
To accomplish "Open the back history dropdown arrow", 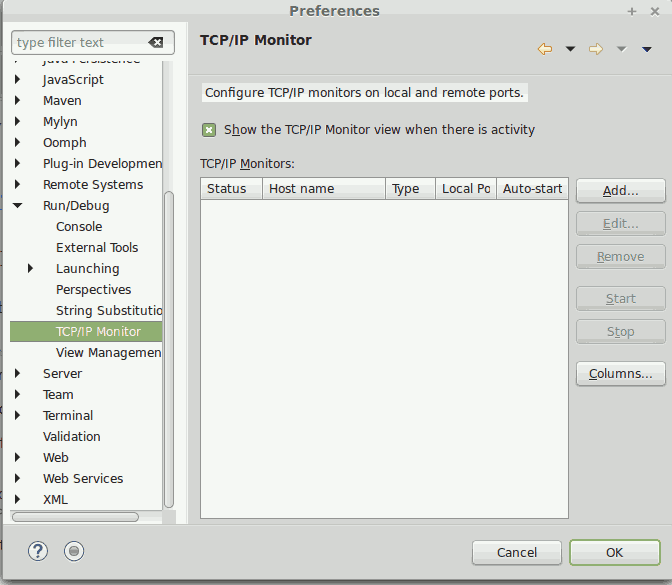I will pyautogui.click(x=570, y=49).
